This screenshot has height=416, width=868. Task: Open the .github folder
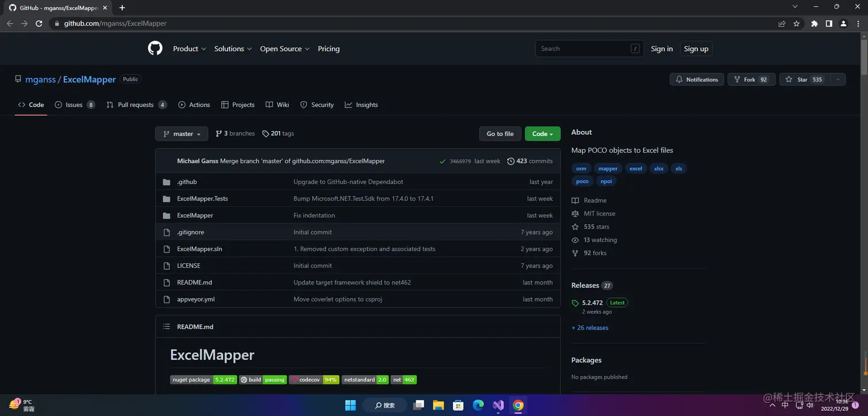pyautogui.click(x=187, y=182)
